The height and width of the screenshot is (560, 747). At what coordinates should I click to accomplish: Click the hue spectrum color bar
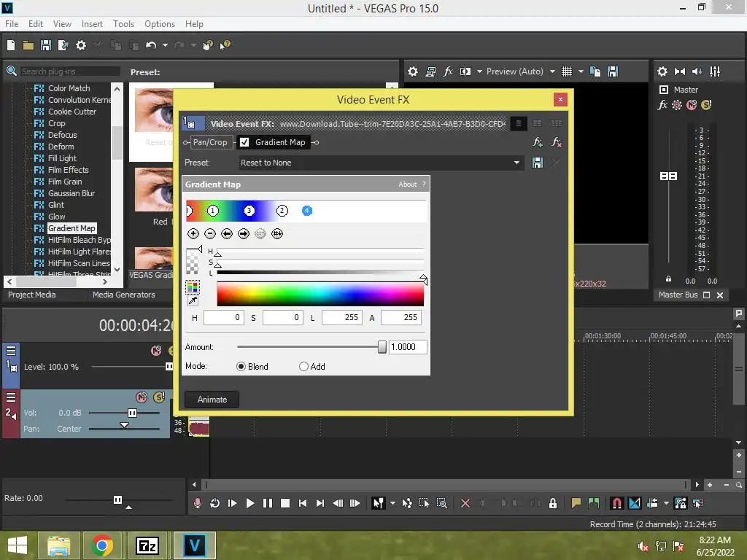coord(320,294)
